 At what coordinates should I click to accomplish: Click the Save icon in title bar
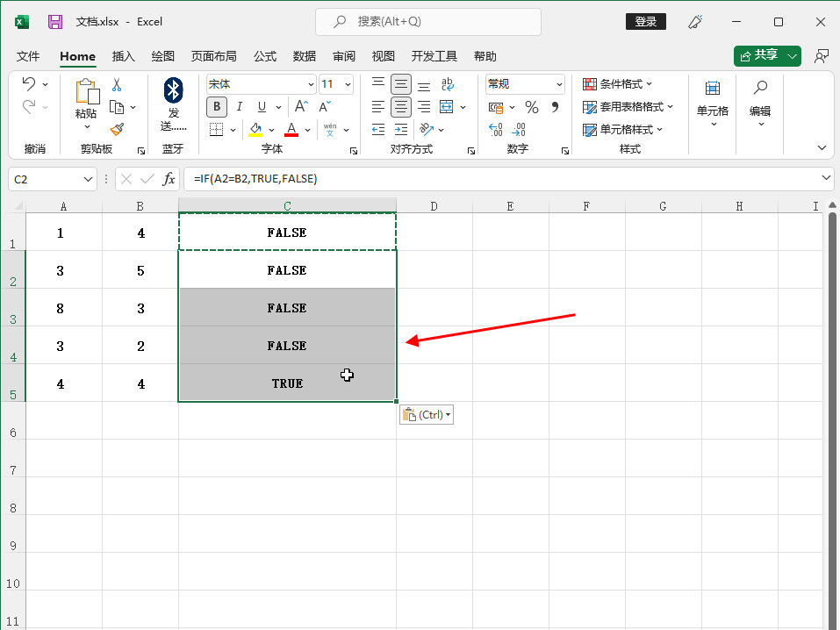pos(55,22)
